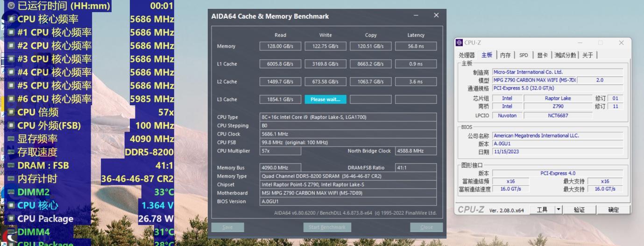Click the 确定 button in CPU-Z
644x246 pixels.
(613, 210)
